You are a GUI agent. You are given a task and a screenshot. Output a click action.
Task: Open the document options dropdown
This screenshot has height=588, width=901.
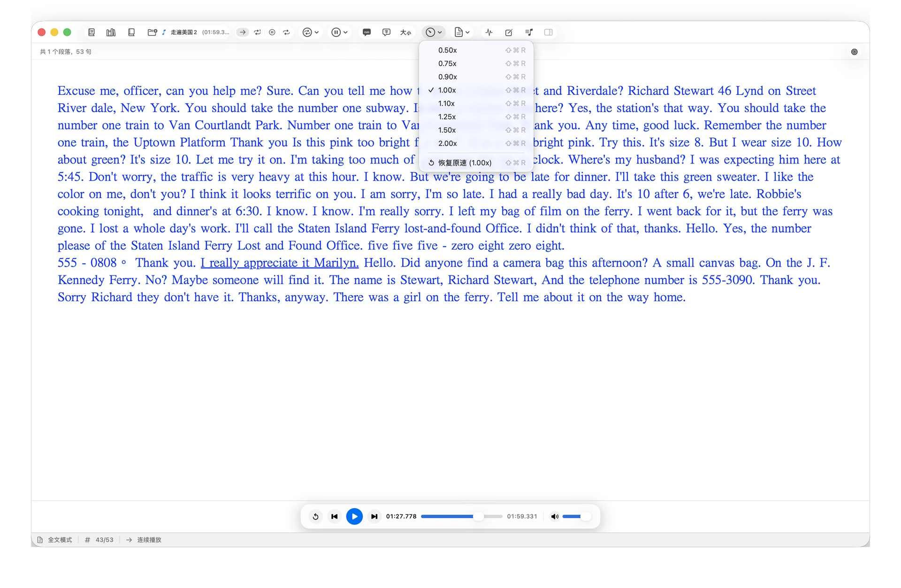pos(462,32)
